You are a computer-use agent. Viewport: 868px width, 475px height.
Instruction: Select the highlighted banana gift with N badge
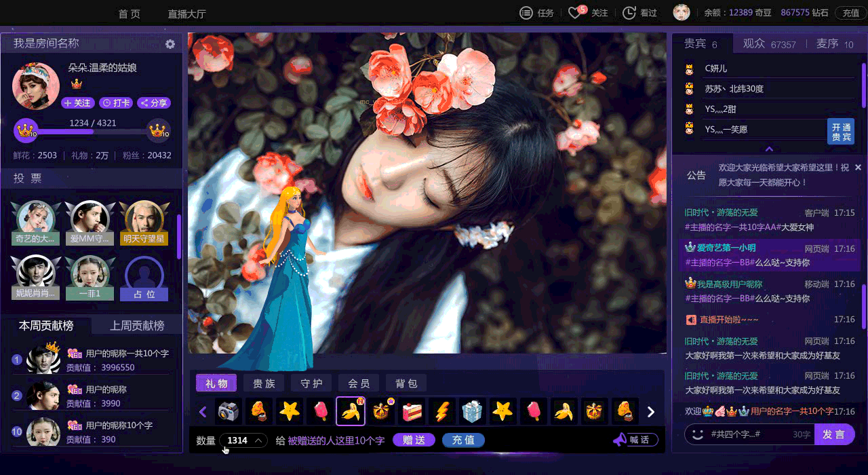(x=351, y=411)
